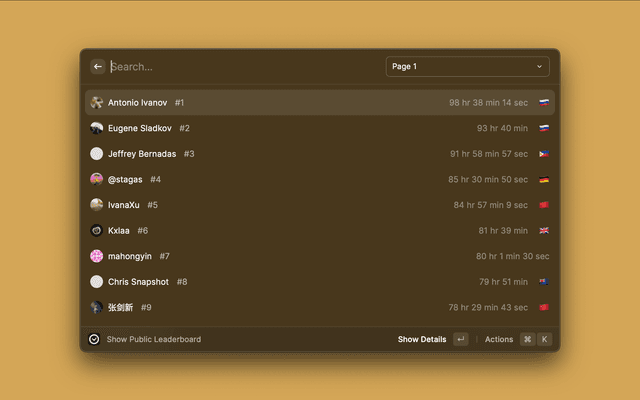
Task: Click the @stagas avatar icon
Action: tap(97, 179)
